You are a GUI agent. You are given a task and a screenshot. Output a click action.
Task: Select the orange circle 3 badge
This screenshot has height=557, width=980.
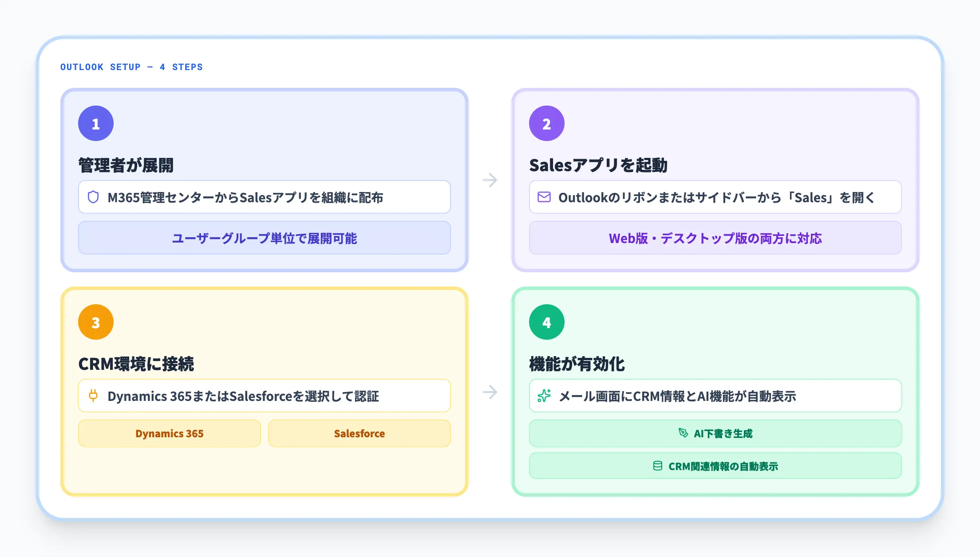pyautogui.click(x=95, y=322)
